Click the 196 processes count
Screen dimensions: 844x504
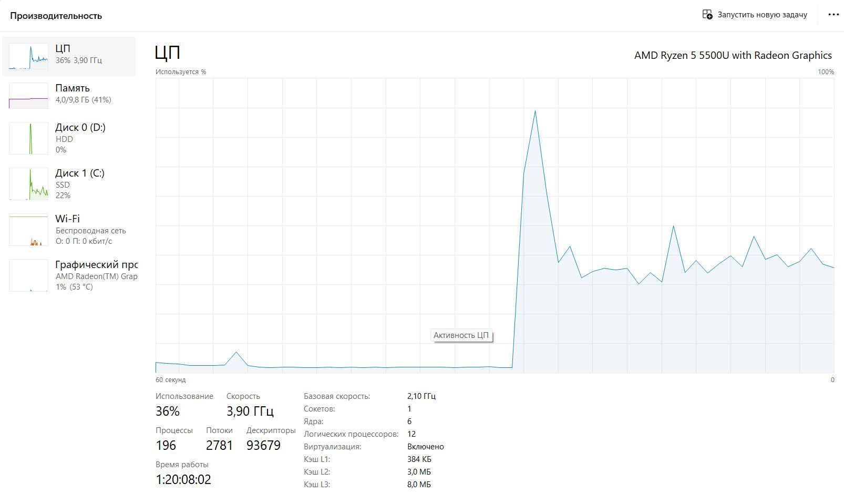click(166, 446)
